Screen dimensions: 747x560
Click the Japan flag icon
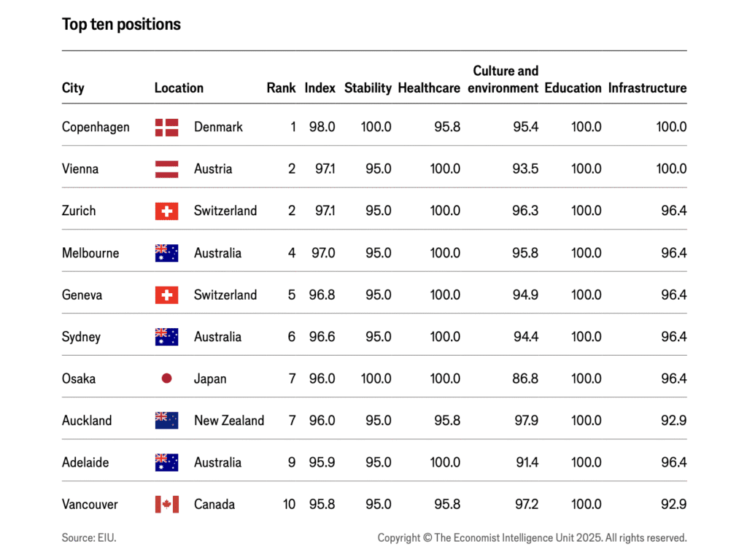pos(166,379)
